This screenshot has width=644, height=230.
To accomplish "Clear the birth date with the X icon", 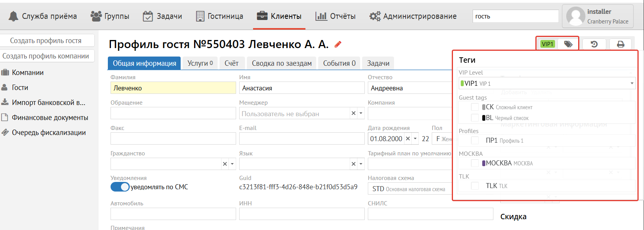I will pyautogui.click(x=408, y=138).
